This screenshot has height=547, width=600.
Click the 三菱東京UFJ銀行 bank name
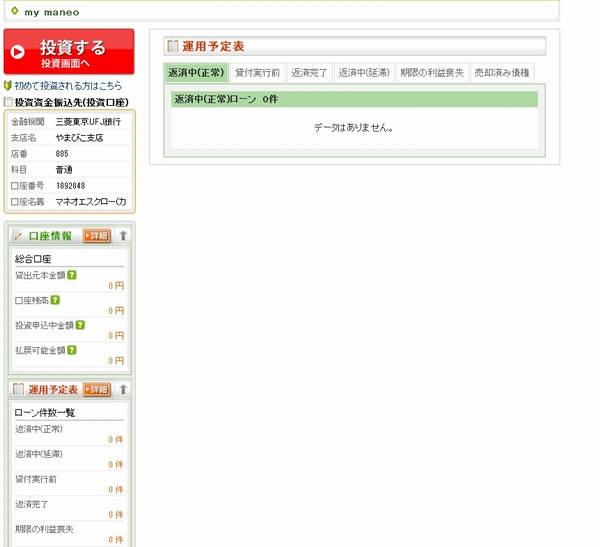[88, 122]
